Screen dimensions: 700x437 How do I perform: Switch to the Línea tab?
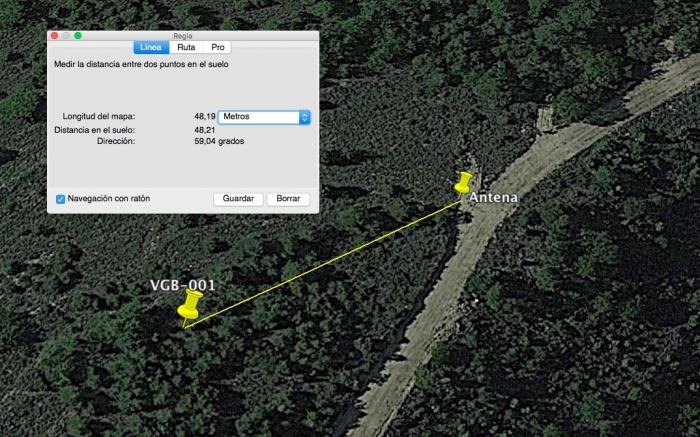point(151,47)
